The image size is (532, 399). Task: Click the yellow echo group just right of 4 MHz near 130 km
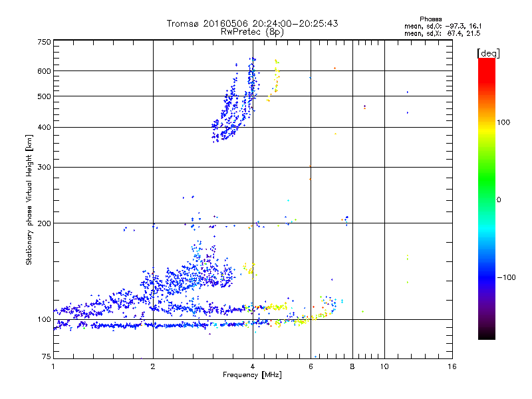point(250,271)
